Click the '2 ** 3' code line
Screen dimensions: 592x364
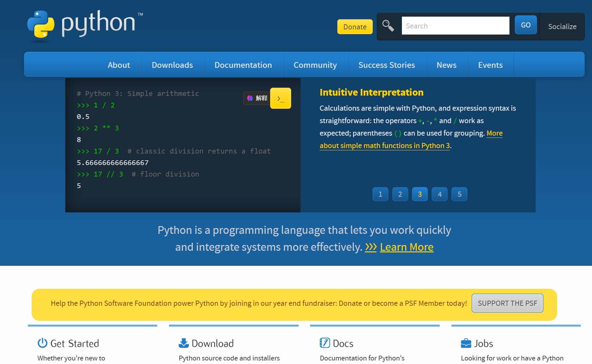pos(98,128)
